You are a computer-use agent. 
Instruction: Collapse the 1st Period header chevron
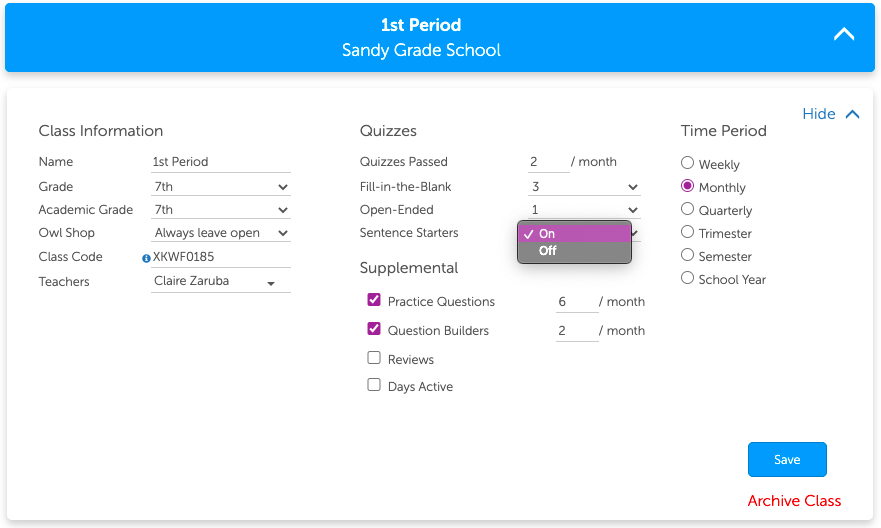(x=844, y=34)
